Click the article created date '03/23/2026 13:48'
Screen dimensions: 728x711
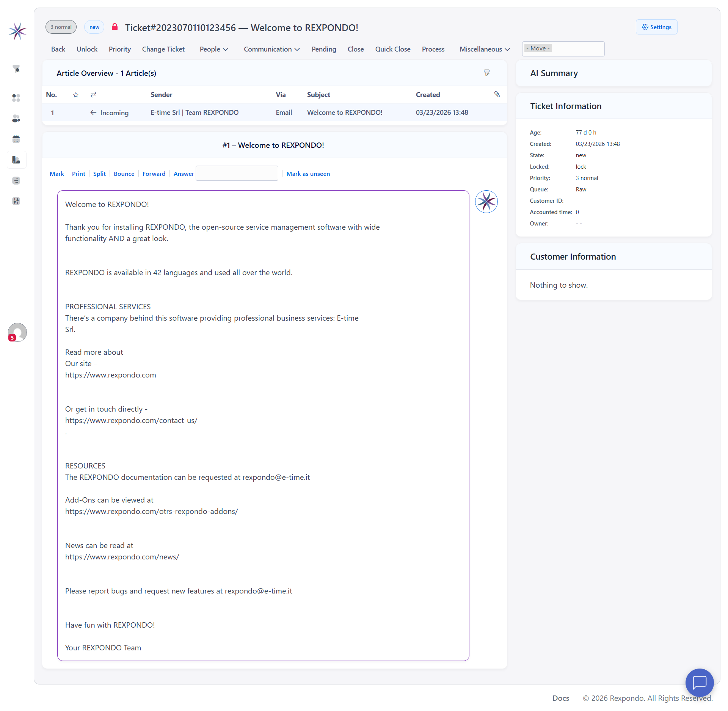(x=442, y=113)
